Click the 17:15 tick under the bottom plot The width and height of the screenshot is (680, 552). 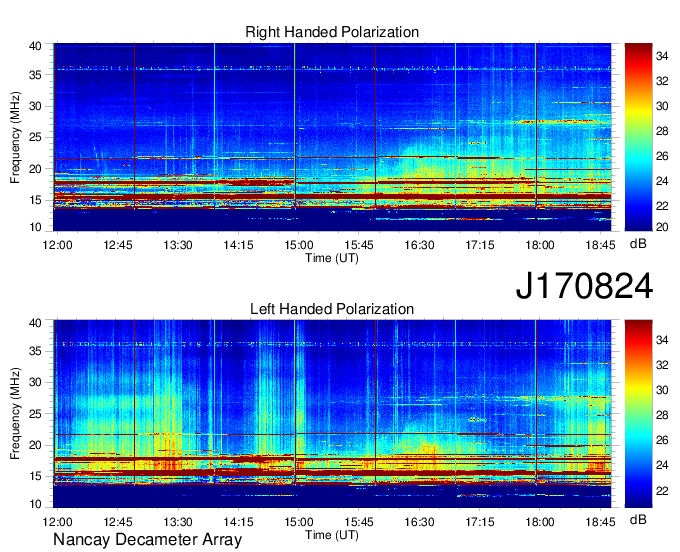tap(480, 522)
